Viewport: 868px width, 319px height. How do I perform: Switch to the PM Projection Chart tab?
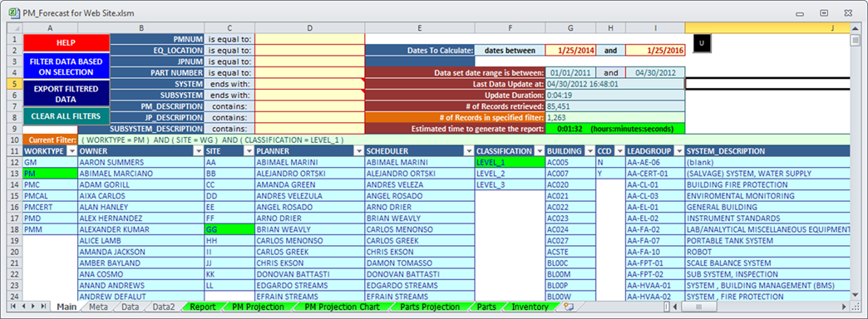pyautogui.click(x=342, y=307)
